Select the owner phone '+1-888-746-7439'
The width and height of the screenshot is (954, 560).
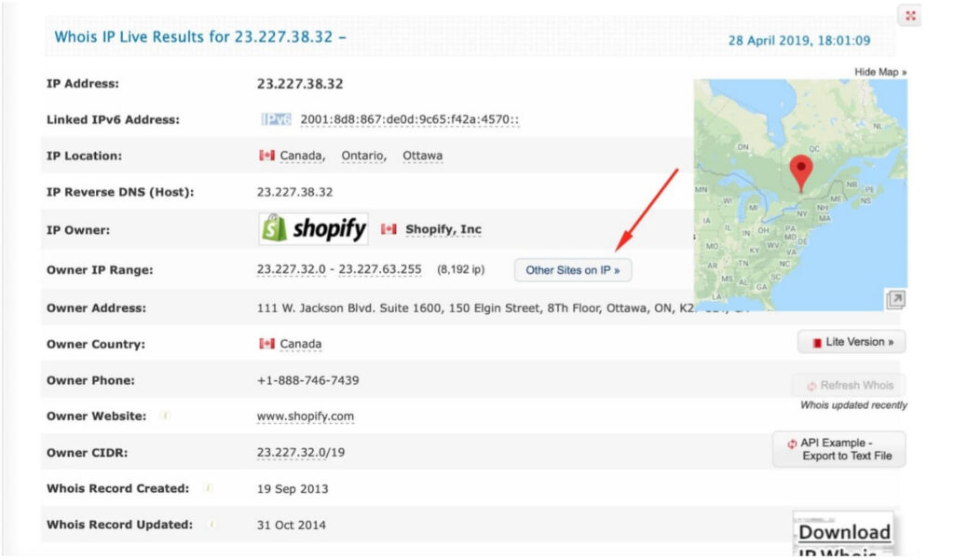pos(307,380)
